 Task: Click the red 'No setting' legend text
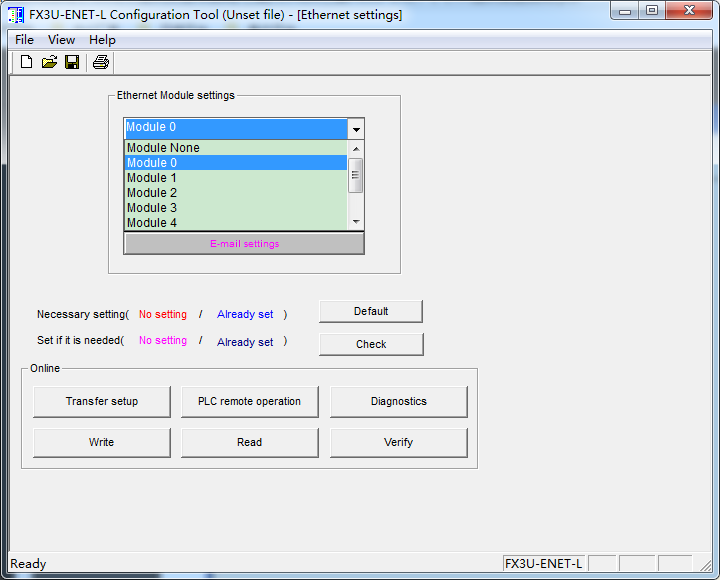click(163, 314)
